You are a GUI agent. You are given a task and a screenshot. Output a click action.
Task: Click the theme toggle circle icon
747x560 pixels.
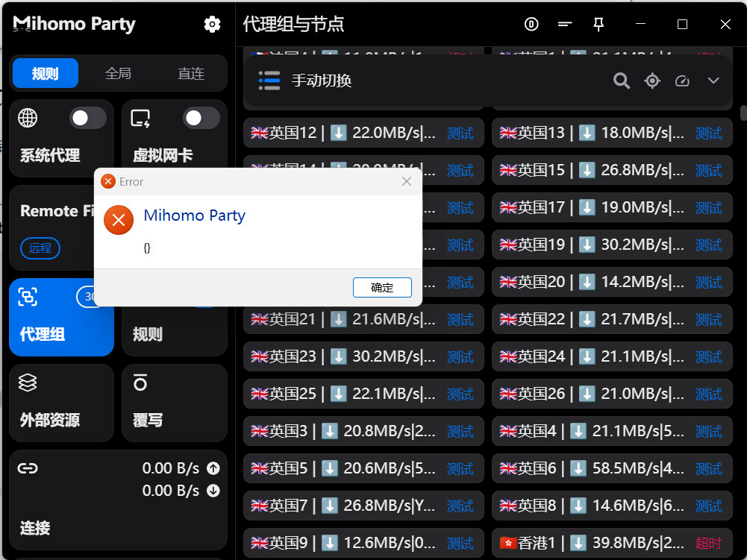pyautogui.click(x=531, y=24)
